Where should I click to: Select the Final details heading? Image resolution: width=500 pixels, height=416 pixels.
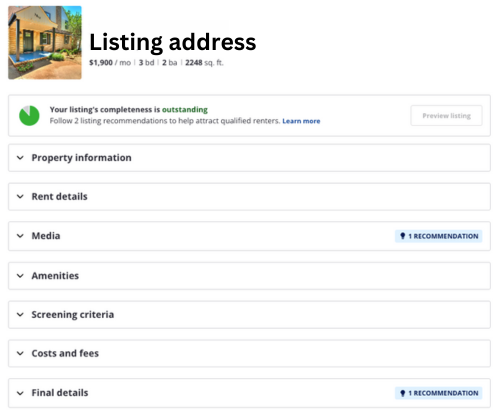click(x=60, y=393)
